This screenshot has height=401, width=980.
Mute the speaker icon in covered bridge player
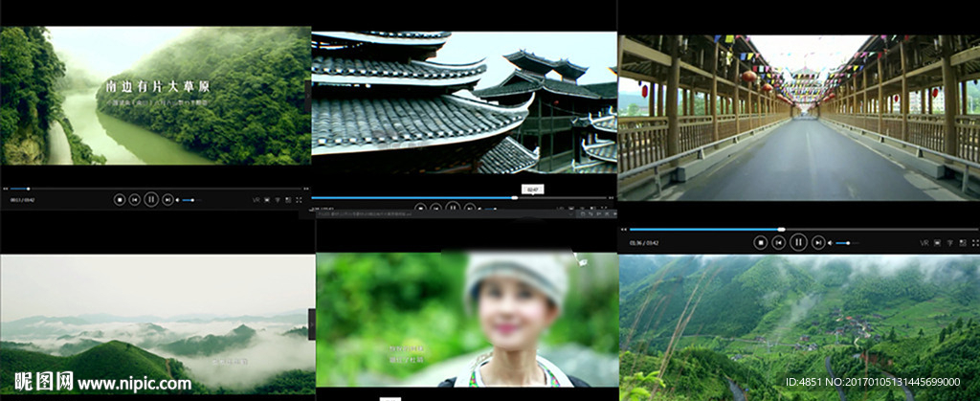click(830, 242)
